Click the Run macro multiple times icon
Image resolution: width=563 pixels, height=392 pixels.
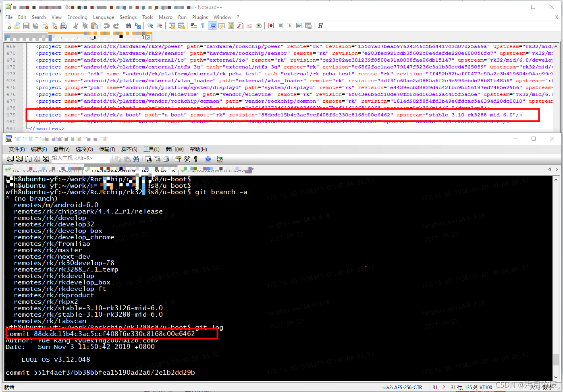pyautogui.click(x=299, y=26)
